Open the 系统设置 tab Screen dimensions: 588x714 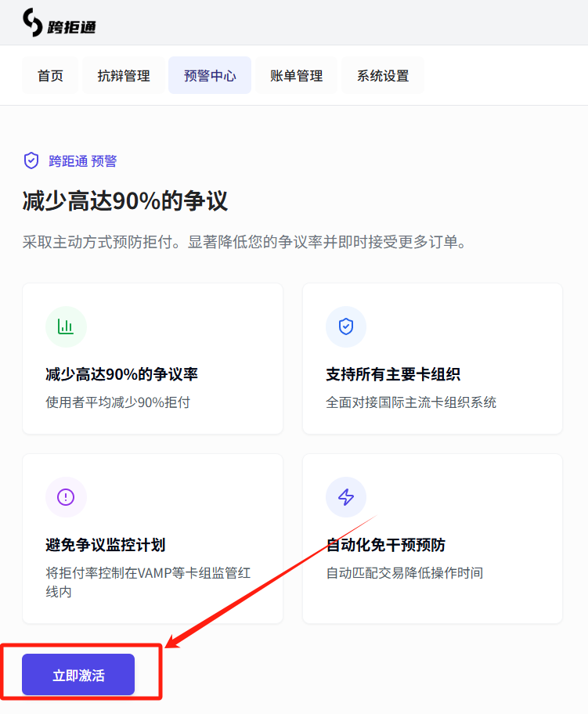coord(383,75)
